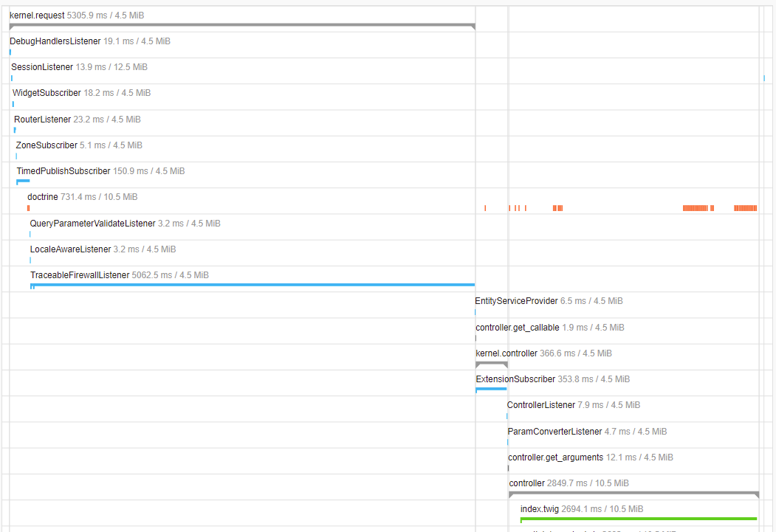The width and height of the screenshot is (776, 532).
Task: Click the ControllerListener 7.9 ms label
Action: pyautogui.click(x=574, y=404)
